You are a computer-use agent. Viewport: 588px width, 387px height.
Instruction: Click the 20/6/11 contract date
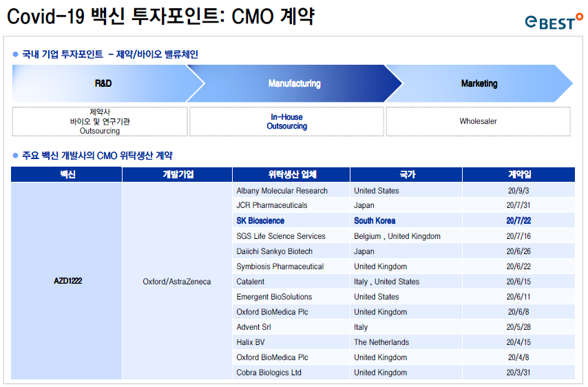click(518, 297)
